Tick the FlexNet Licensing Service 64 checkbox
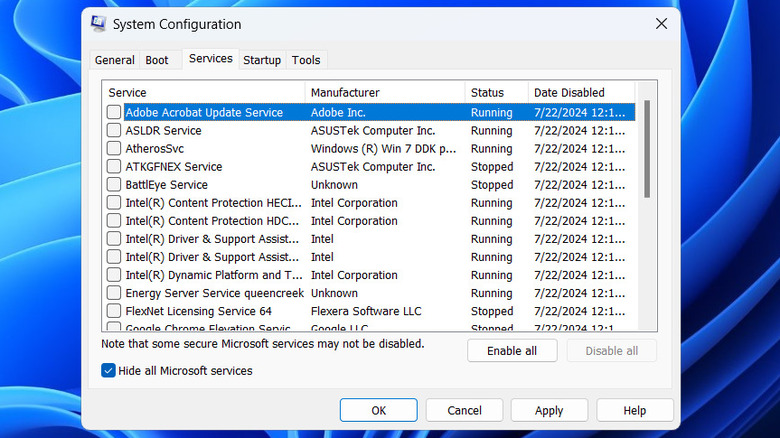The height and width of the screenshot is (438, 780). click(114, 311)
